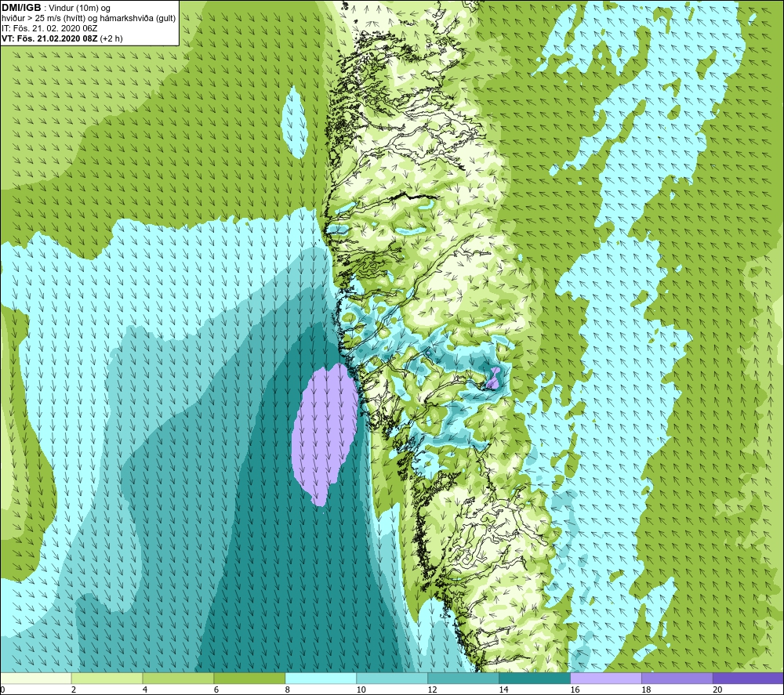Click the 18-20 m/s purple legend swatch

(x=677, y=678)
